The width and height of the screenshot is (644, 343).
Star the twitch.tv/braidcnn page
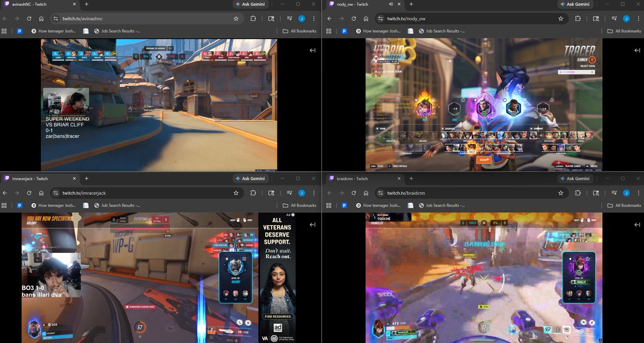[560, 192]
